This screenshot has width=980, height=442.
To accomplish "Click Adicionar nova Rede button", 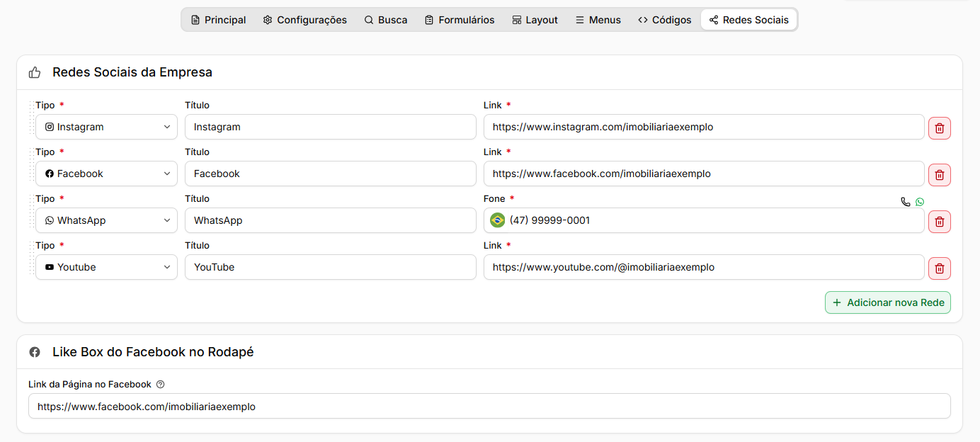I will (x=888, y=302).
